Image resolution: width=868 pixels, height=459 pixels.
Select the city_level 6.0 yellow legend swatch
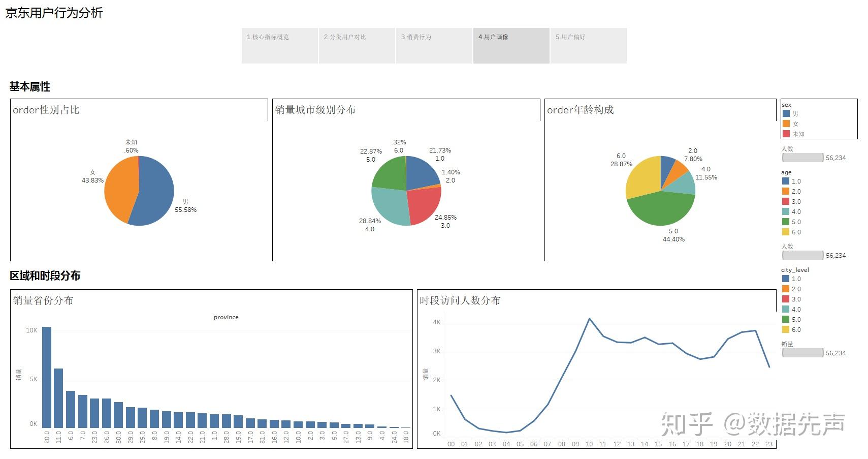point(786,329)
